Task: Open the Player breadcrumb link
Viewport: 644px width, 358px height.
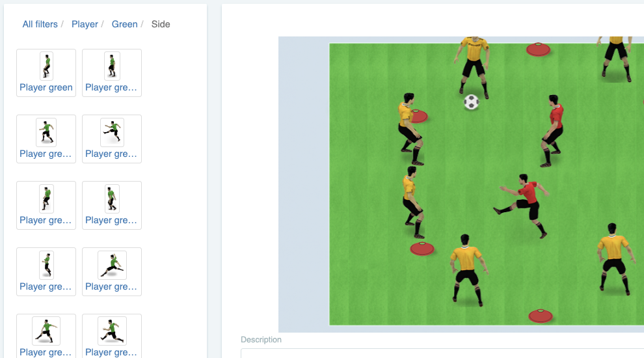Action: point(85,24)
